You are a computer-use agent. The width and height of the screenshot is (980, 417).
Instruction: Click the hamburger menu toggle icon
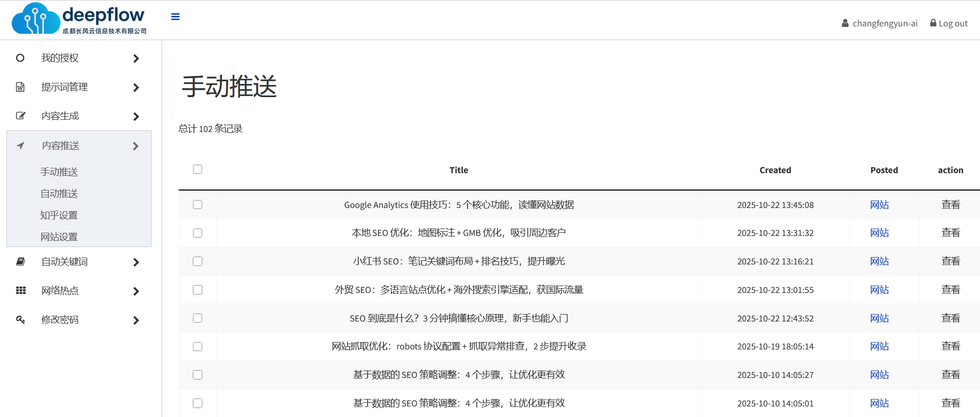tap(175, 17)
